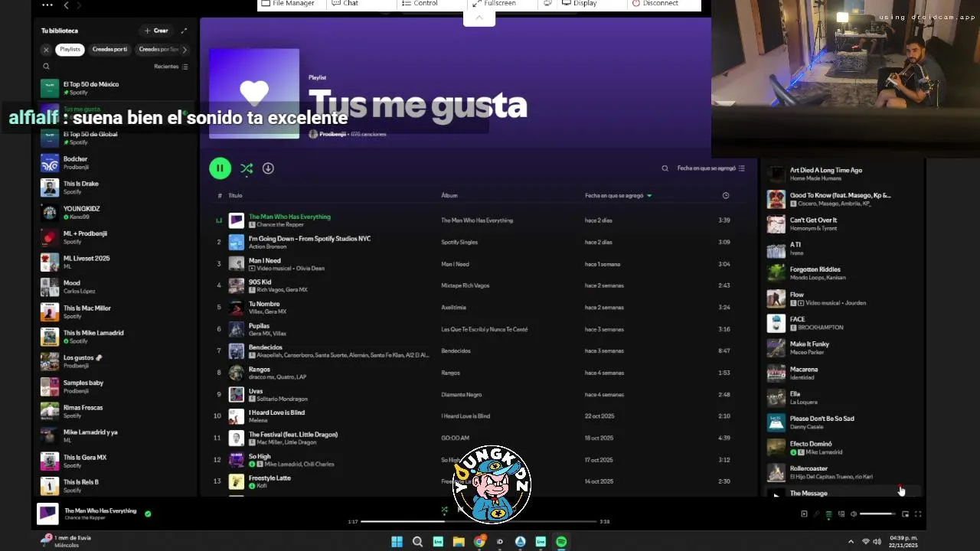
Task: Search within the playlist using magnifier icon
Action: (665, 168)
